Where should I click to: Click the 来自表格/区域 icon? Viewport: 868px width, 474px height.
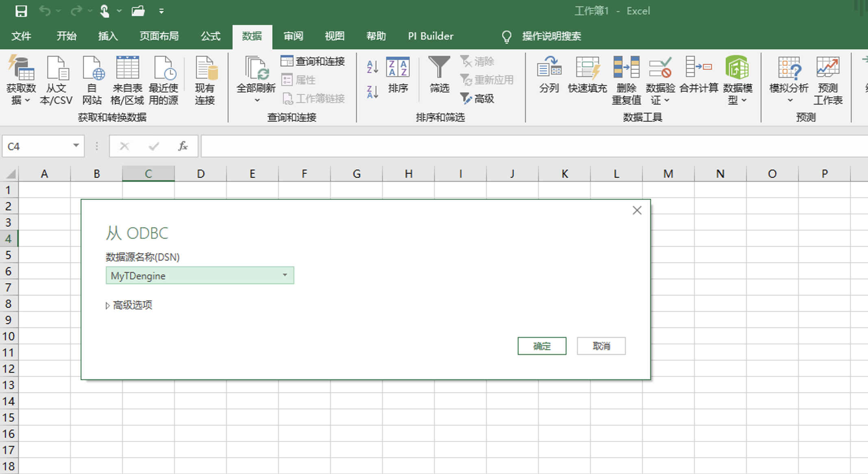pyautogui.click(x=128, y=79)
